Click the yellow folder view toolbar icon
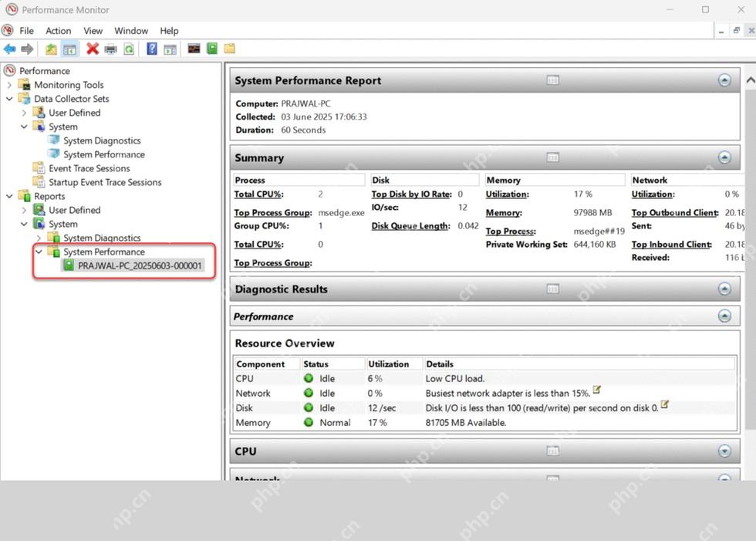The height and width of the screenshot is (541, 756). click(230, 48)
